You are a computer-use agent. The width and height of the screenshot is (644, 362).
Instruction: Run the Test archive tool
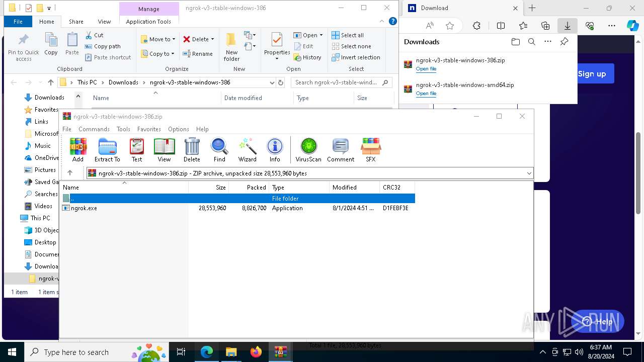137,150
